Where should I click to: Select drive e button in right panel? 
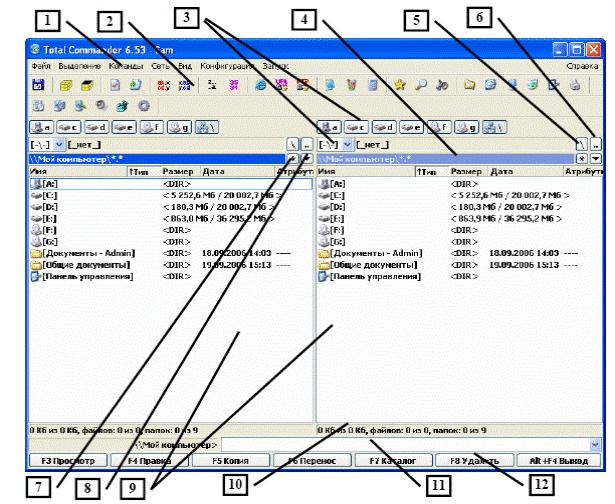click(411, 127)
